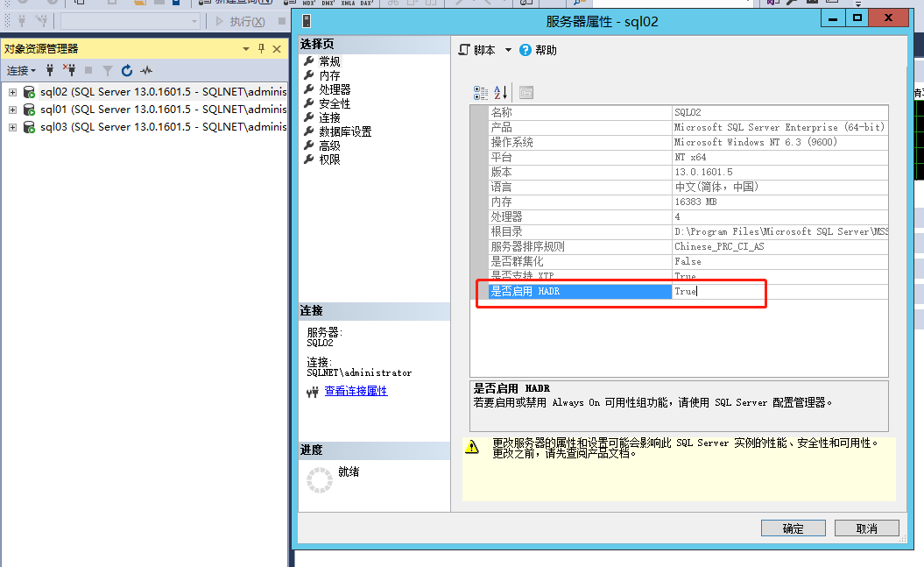
Task: Click the 帮助 help button
Action: (538, 50)
